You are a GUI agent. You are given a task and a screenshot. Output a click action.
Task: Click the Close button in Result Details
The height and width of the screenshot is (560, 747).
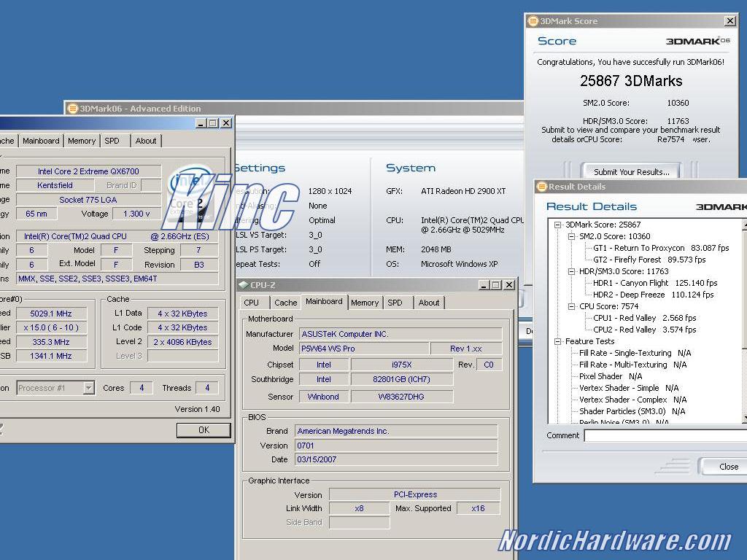(727, 467)
